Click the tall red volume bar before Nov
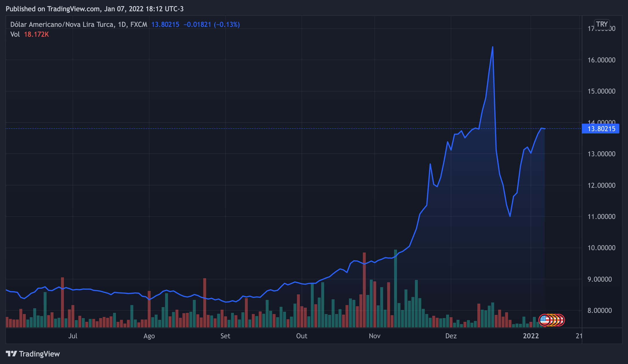Viewport: 628px width, 364px height. point(364,290)
